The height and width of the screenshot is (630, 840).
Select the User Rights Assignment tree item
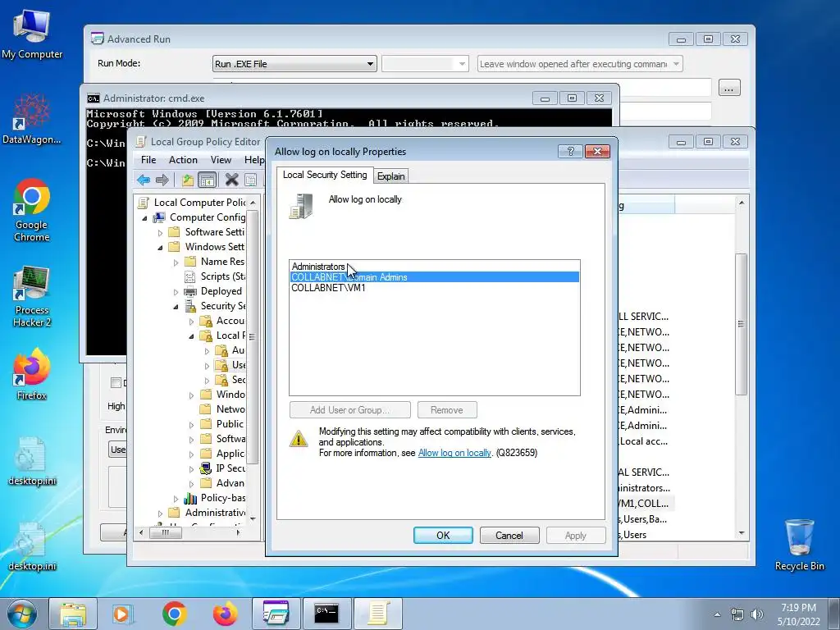(x=231, y=365)
